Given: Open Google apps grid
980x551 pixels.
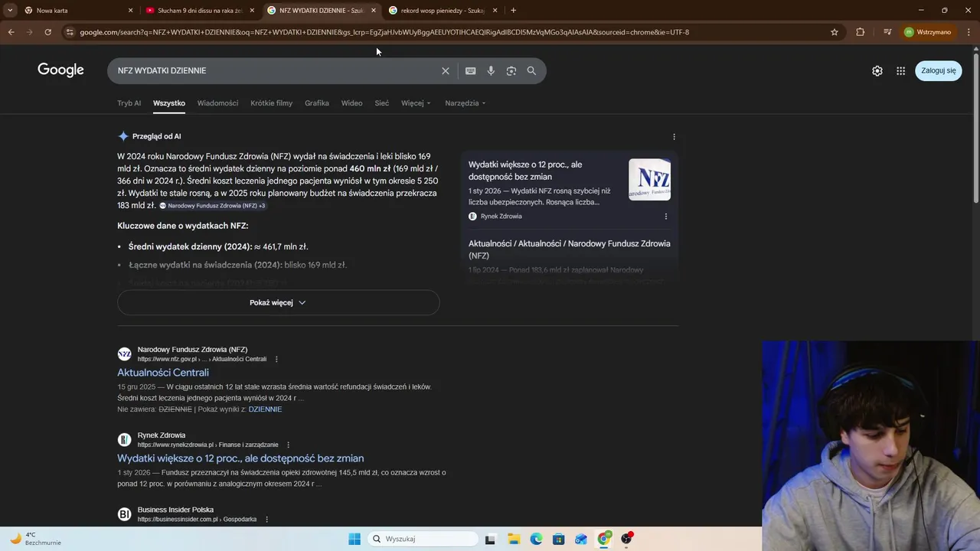Looking at the screenshot, I should click(900, 70).
